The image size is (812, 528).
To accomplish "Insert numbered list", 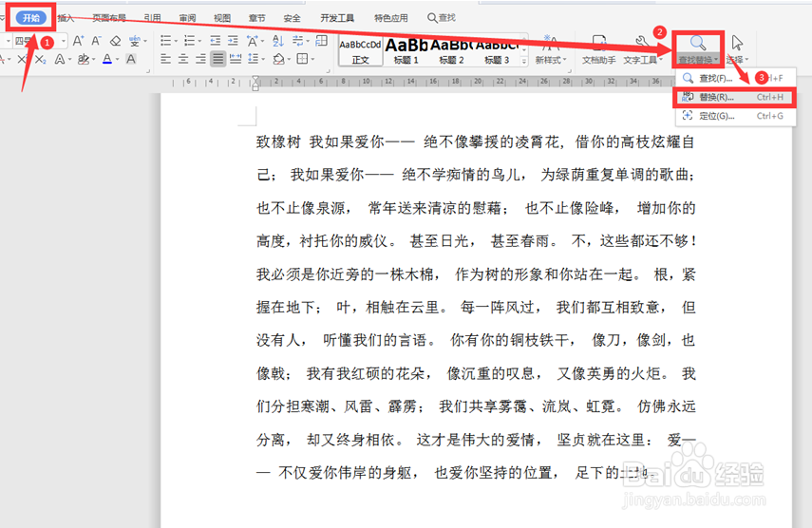I will [x=190, y=41].
